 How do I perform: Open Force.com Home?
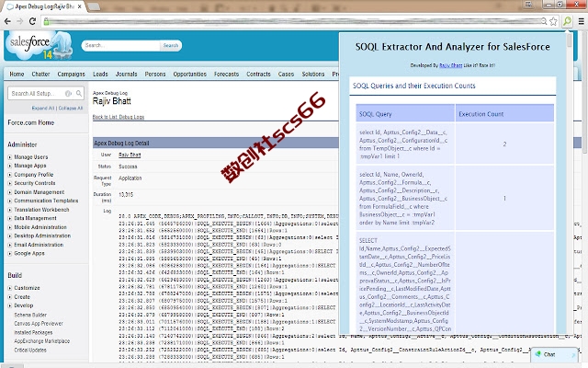[x=31, y=122]
